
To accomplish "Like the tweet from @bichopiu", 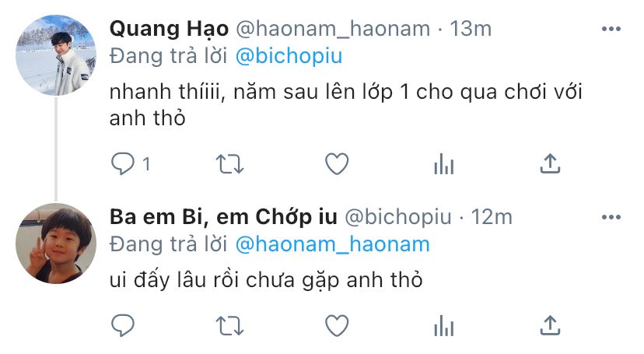I will tap(337, 326).
